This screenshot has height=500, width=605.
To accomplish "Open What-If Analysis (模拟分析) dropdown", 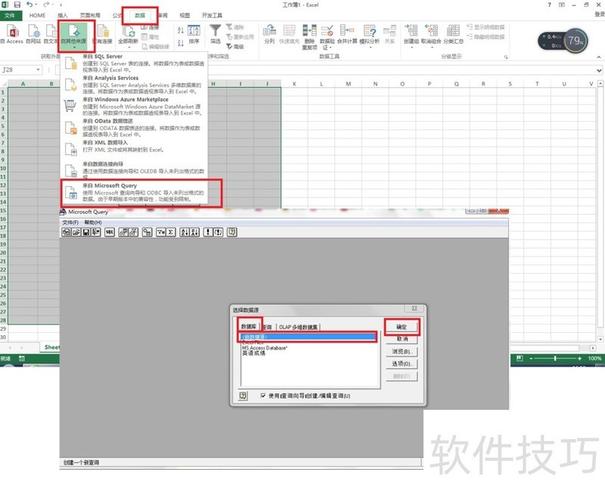I will coord(369,36).
